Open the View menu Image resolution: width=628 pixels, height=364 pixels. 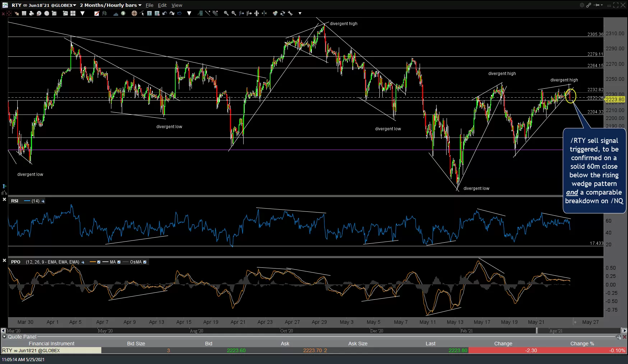pyautogui.click(x=177, y=5)
